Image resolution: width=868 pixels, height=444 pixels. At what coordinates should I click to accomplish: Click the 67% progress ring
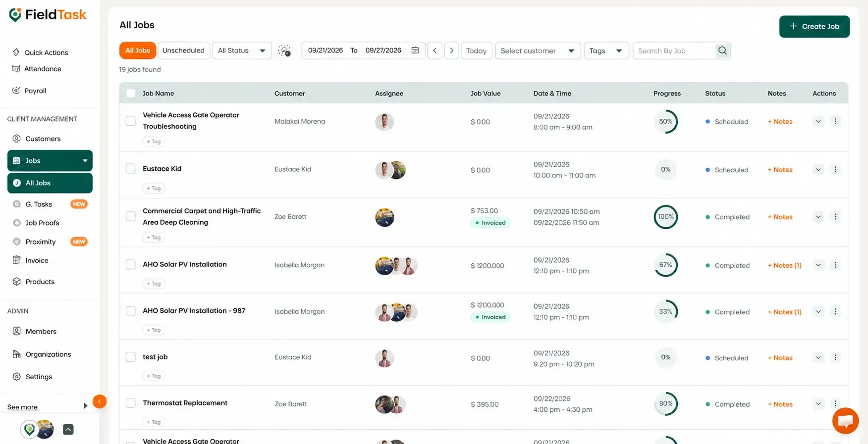pyautogui.click(x=666, y=265)
